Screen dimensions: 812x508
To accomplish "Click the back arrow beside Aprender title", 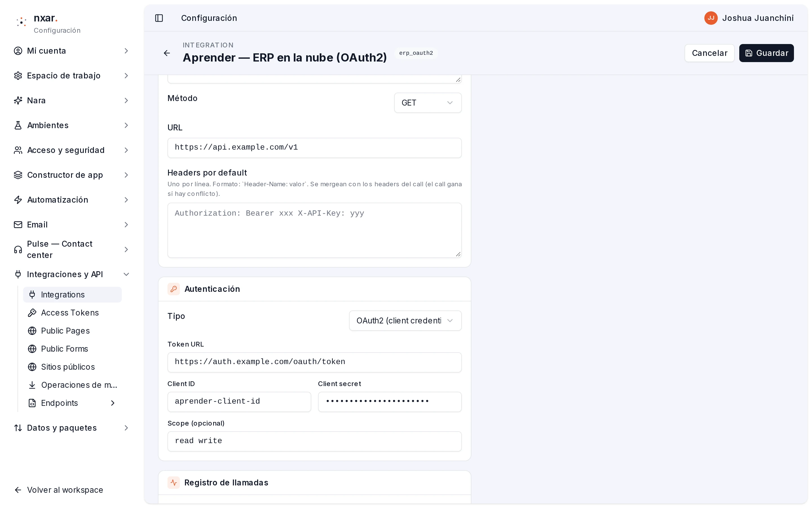I will tap(167, 53).
